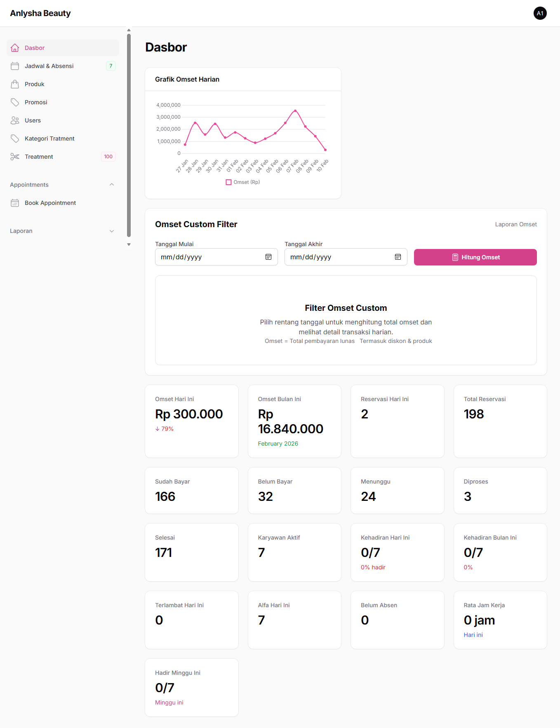Click the Treatment scissors icon
The image size is (560, 728).
click(15, 157)
